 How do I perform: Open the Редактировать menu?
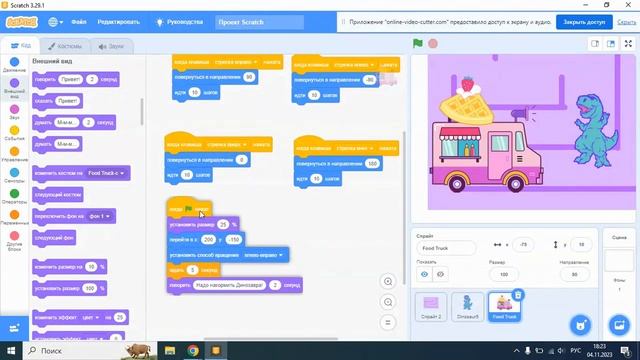(118, 22)
